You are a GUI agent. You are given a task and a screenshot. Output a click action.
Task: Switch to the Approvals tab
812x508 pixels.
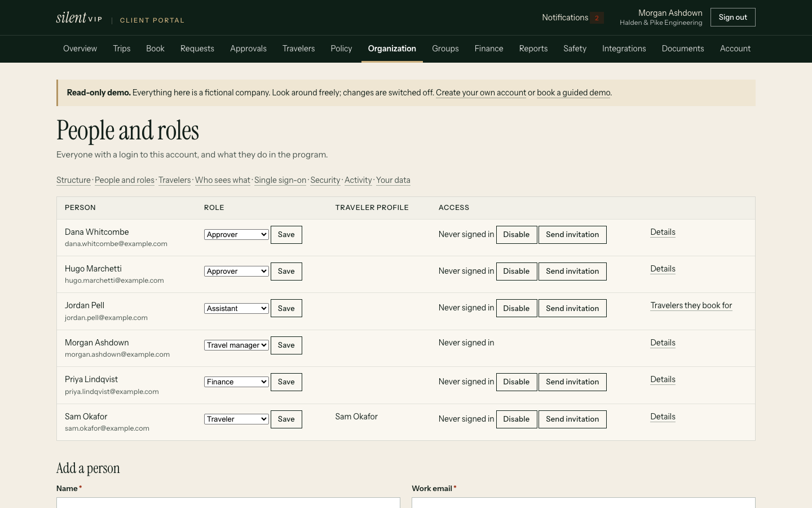click(248, 49)
